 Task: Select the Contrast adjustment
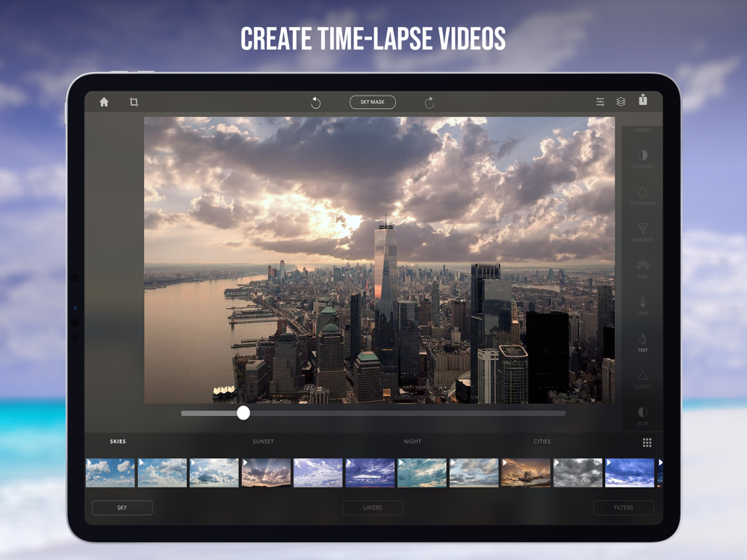tap(642, 159)
